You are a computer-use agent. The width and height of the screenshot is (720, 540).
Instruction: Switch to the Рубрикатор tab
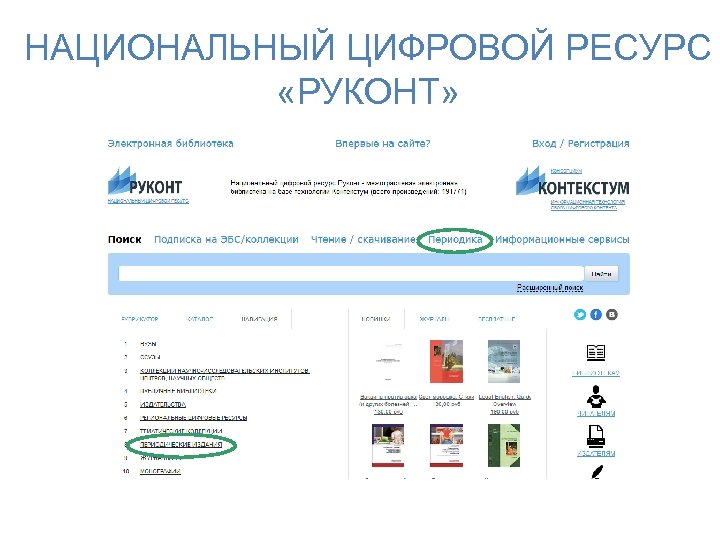[140, 319]
